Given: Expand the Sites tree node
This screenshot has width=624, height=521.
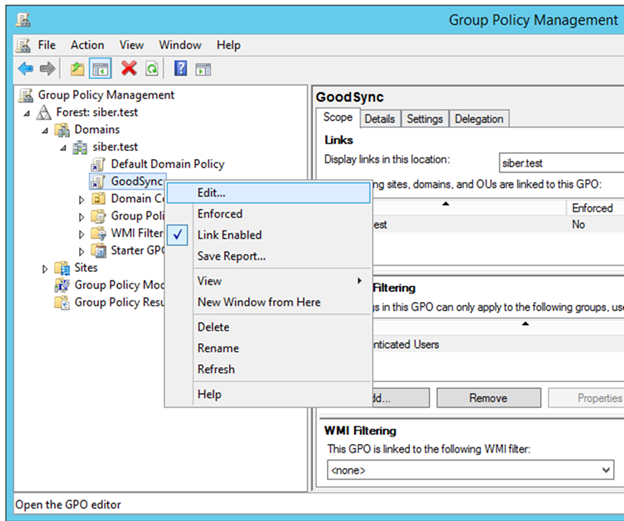Looking at the screenshot, I should pyautogui.click(x=45, y=269).
